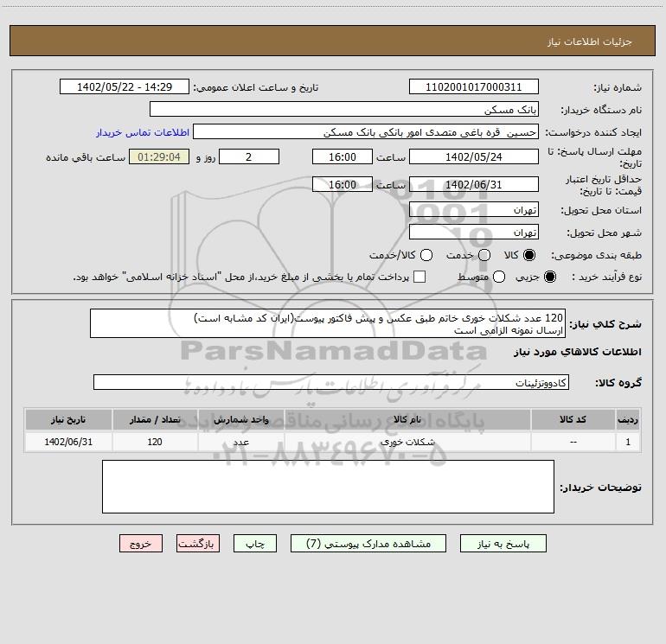Image resolution: width=666 pixels, height=644 pixels.
Task: Click the remaining time 01:29:04 field
Action: [x=159, y=156]
